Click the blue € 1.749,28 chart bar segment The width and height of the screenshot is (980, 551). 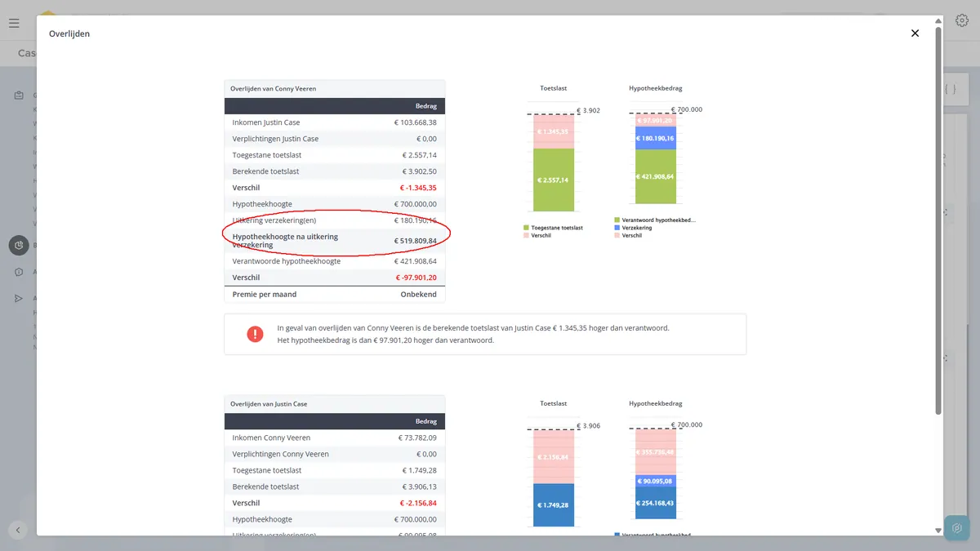(554, 505)
